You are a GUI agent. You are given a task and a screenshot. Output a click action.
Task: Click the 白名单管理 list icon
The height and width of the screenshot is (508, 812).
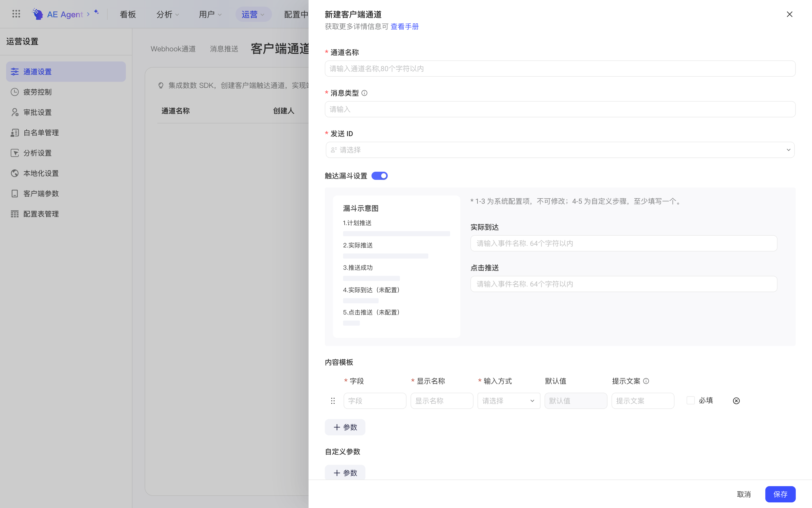[14, 133]
